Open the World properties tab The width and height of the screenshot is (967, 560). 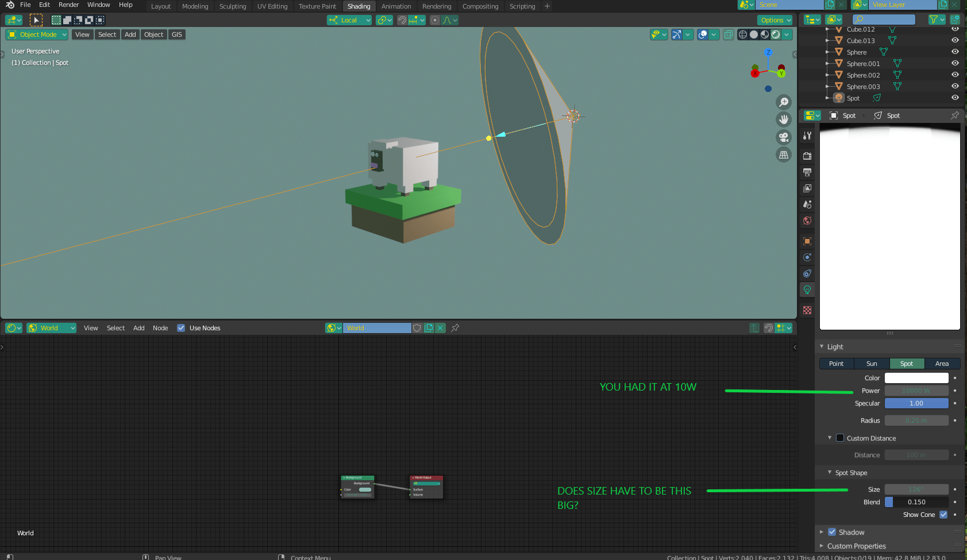(807, 221)
